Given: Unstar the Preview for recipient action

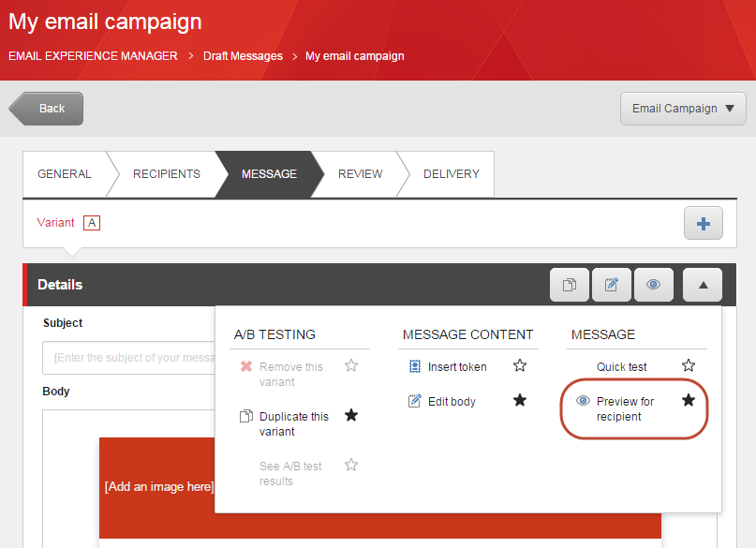Looking at the screenshot, I should [x=689, y=400].
